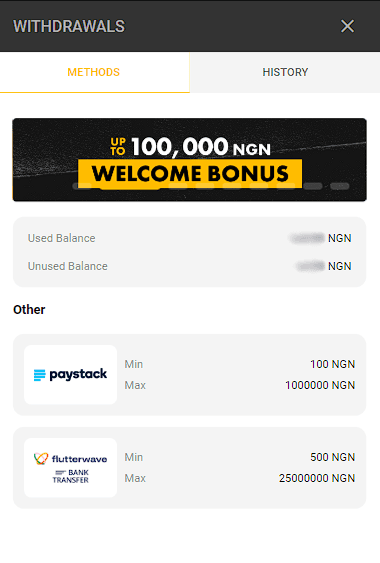Choose Flutterwave via its 500 NGN minimum

333,457
